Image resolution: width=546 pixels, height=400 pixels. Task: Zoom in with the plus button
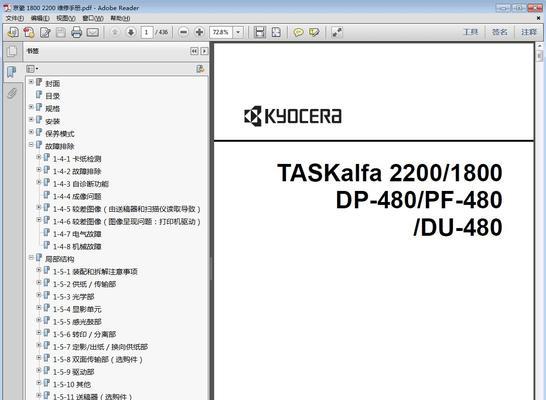[199, 32]
